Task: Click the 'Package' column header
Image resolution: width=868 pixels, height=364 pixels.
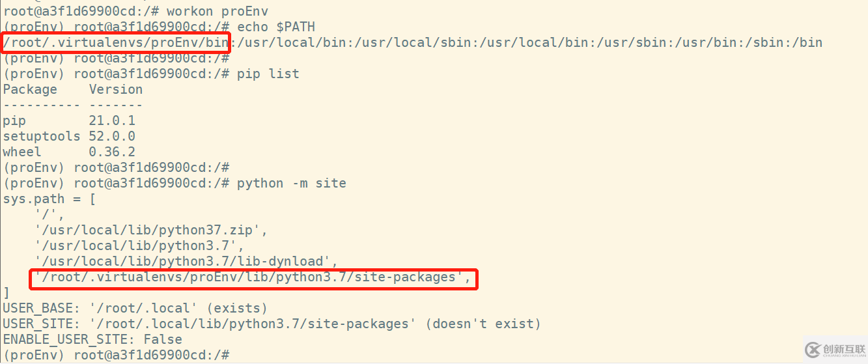Action: pos(30,89)
